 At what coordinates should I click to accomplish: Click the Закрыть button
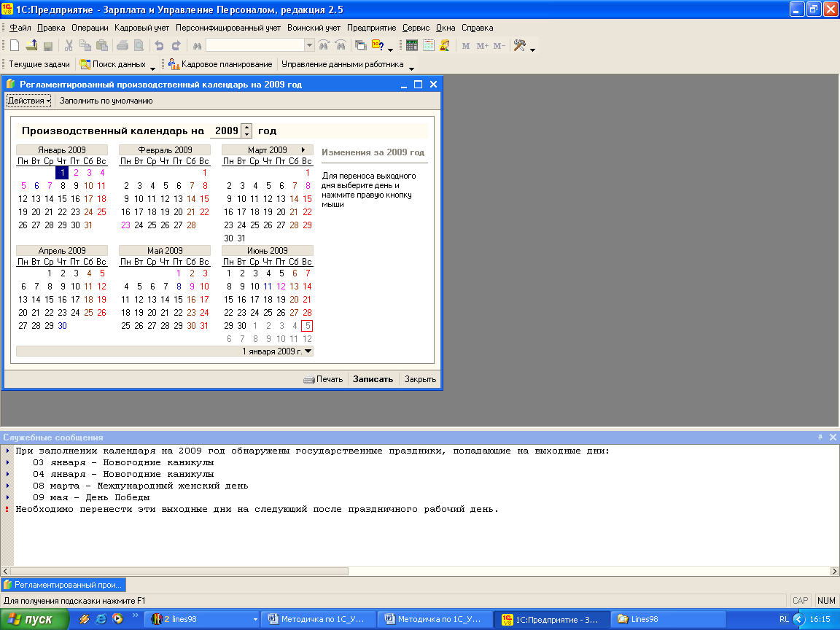(420, 379)
